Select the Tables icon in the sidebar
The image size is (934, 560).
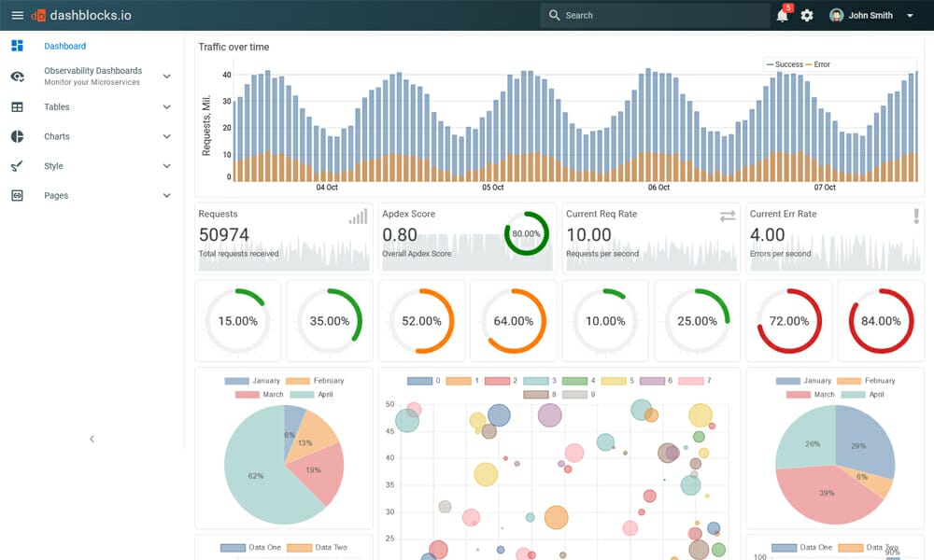[17, 106]
